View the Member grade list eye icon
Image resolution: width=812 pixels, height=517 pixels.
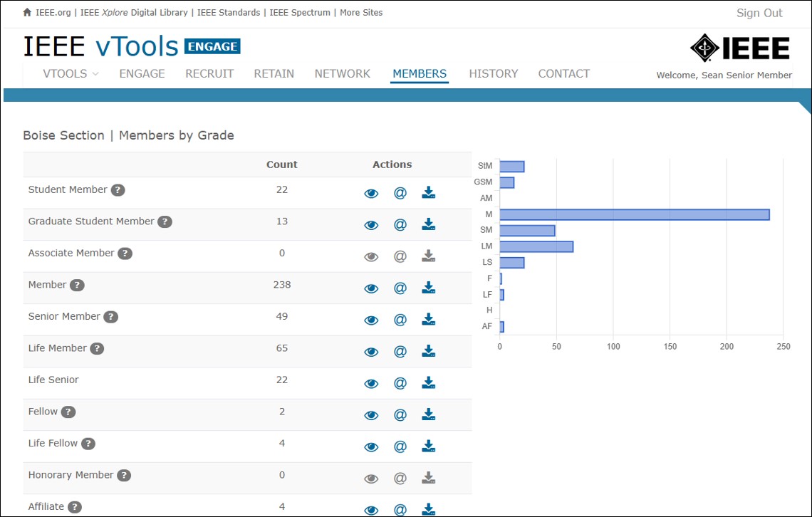point(371,288)
